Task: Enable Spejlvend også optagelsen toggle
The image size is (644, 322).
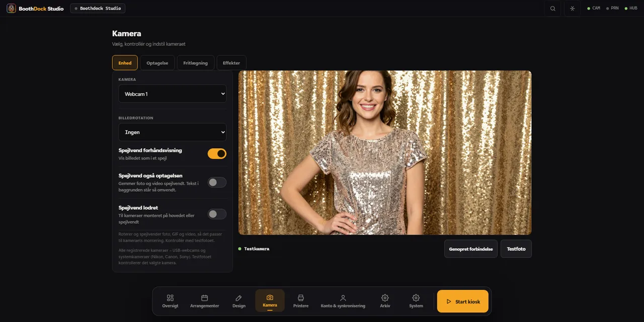Action: click(x=217, y=182)
